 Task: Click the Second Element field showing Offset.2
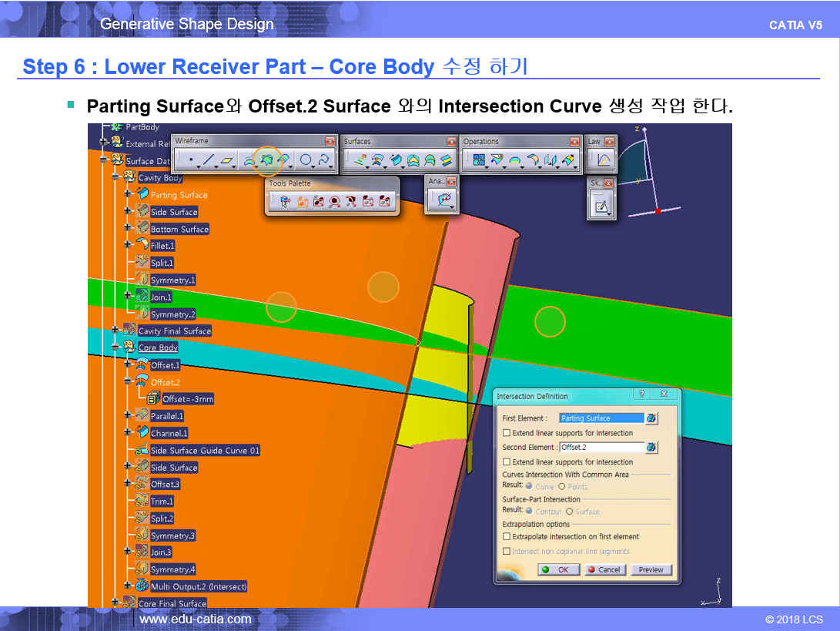601,447
